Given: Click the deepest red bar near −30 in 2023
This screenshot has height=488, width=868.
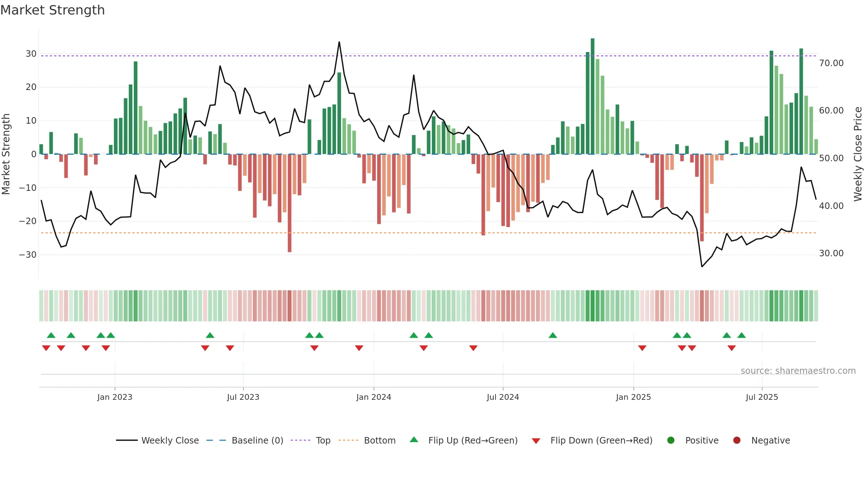Looking at the screenshot, I should (289, 203).
